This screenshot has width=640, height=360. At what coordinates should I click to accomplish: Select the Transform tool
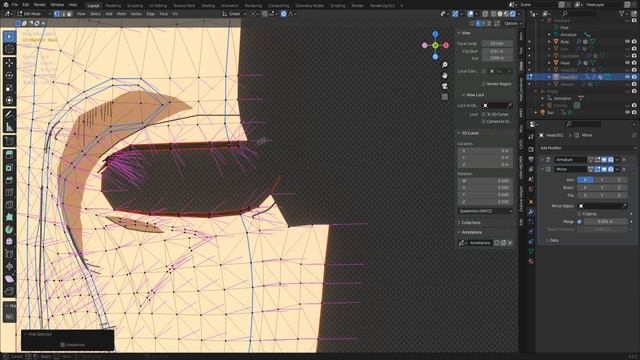point(9,100)
